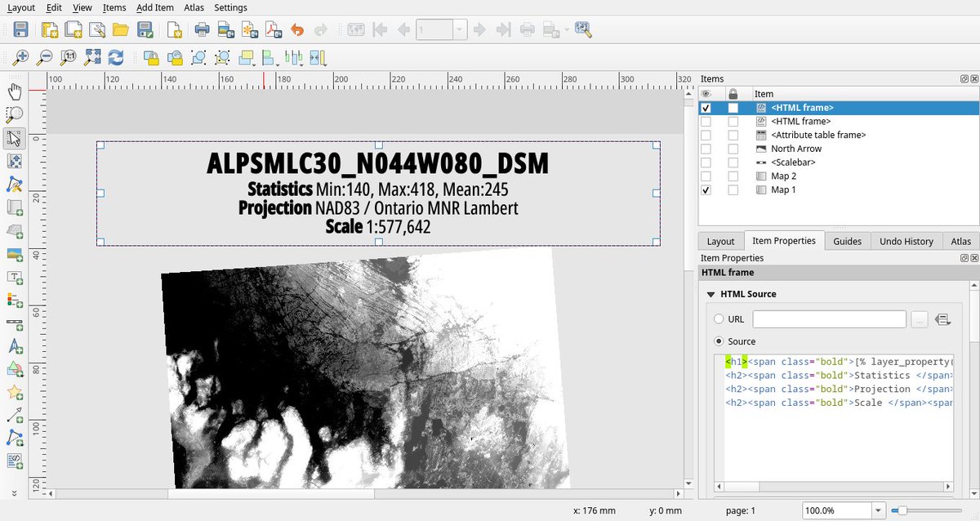Zoom to 100% (1:1)

[69, 57]
